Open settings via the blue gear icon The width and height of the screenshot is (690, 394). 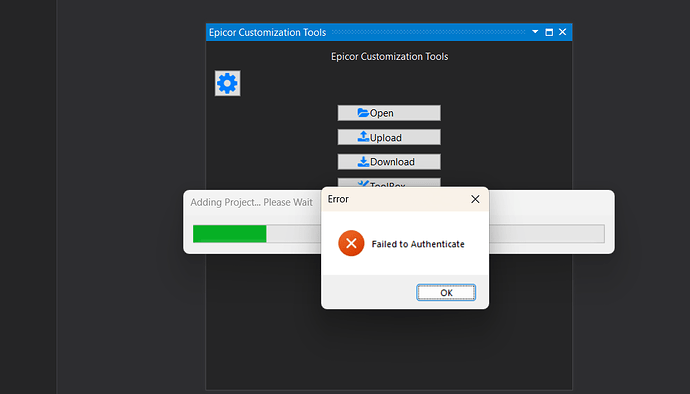pos(228,83)
